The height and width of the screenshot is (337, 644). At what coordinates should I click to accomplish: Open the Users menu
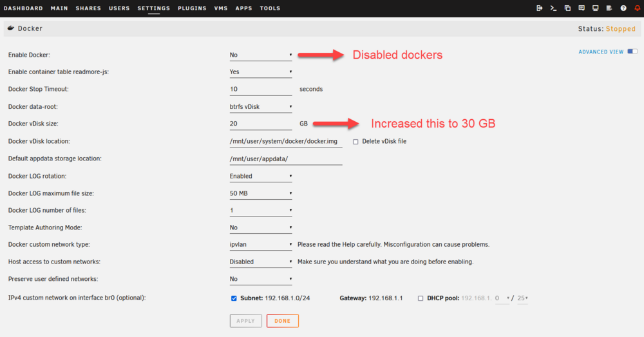coord(119,8)
